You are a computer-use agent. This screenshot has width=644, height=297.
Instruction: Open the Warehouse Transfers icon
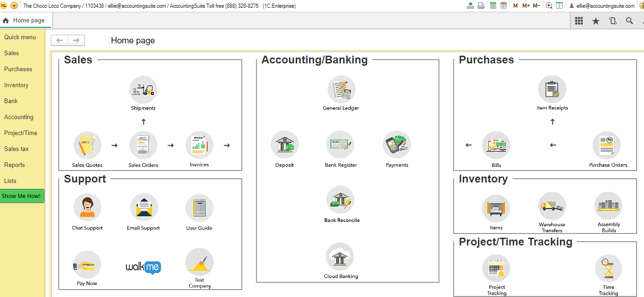[x=552, y=207]
